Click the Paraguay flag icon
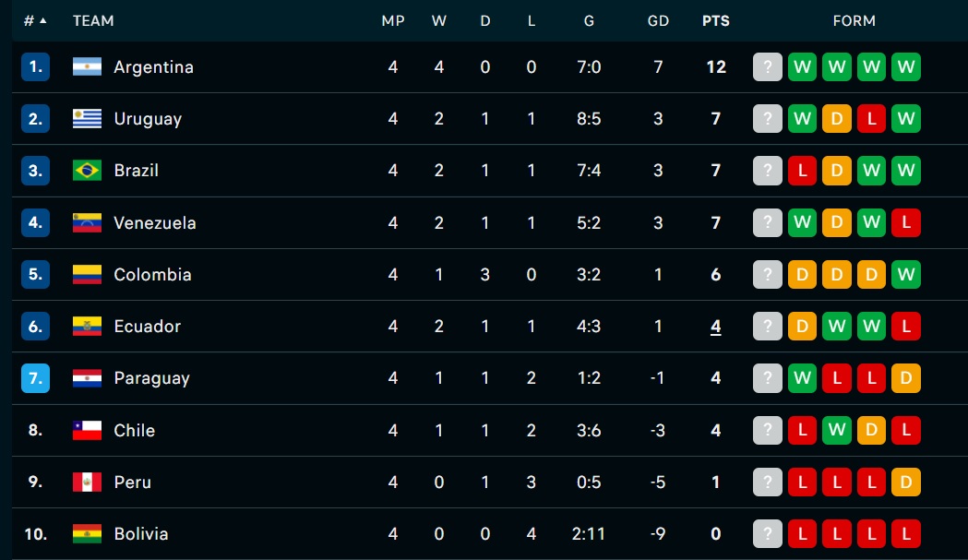Screen dimensions: 968x560 [x=87, y=378]
